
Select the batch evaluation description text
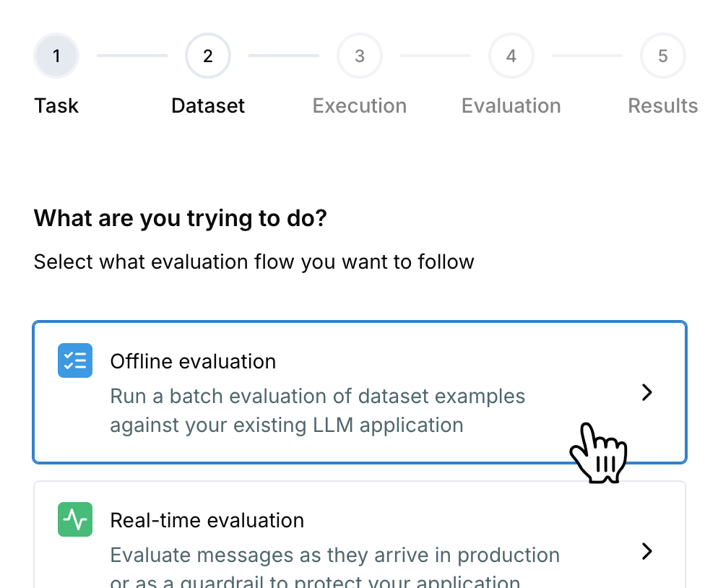[317, 410]
